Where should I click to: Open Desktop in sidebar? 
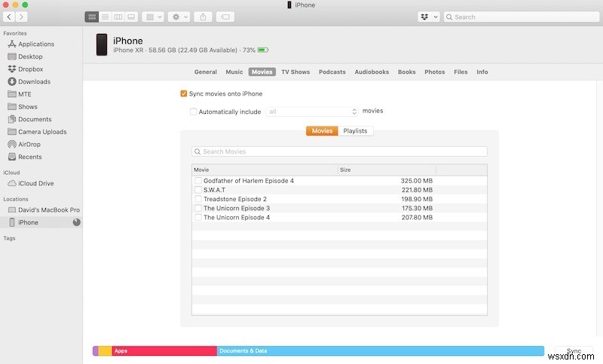coord(30,57)
